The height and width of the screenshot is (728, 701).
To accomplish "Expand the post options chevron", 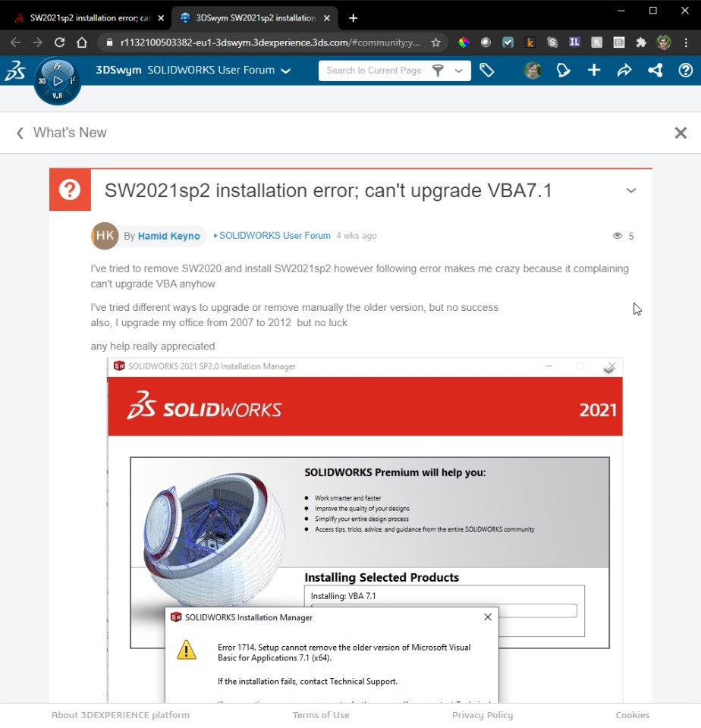I will coord(631,190).
